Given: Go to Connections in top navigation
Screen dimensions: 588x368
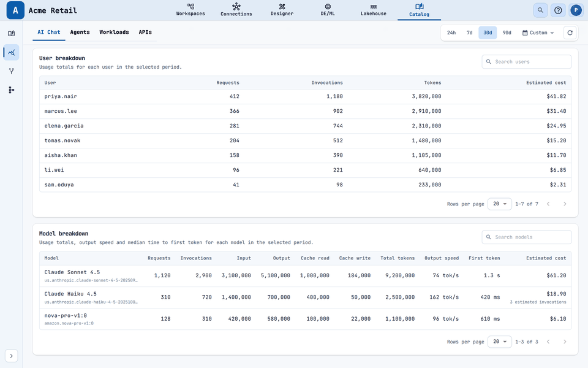Looking at the screenshot, I should pos(236,10).
